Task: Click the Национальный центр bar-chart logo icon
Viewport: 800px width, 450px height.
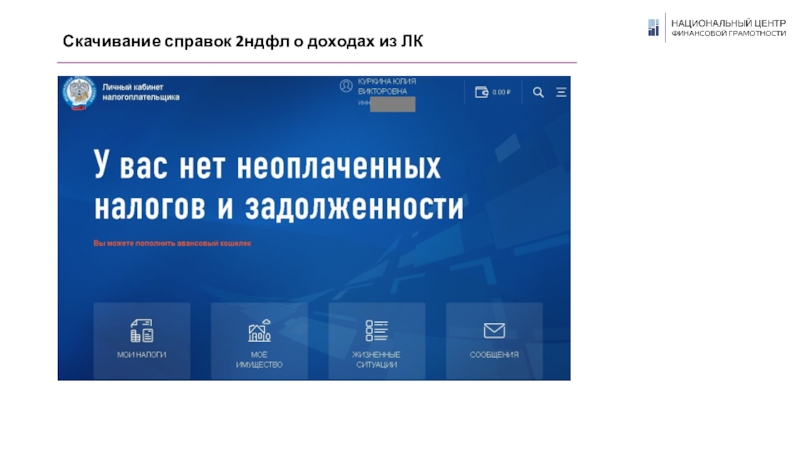Action: tap(654, 27)
